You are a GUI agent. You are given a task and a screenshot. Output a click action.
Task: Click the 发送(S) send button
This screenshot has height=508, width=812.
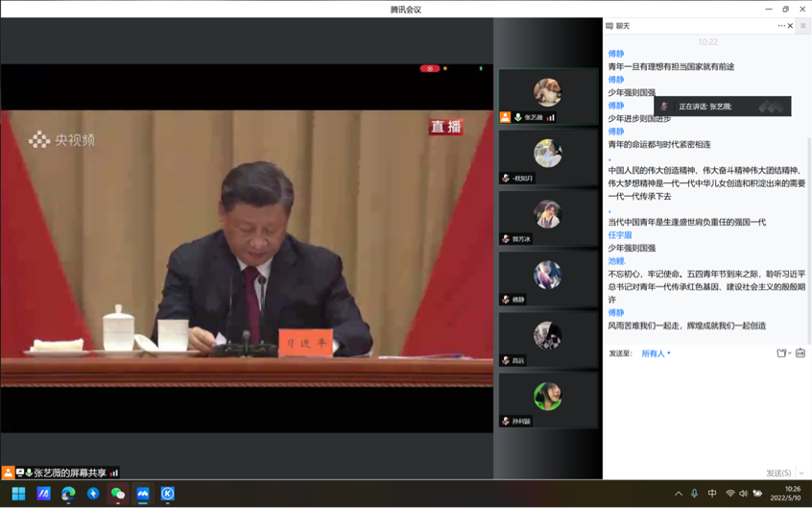tap(777, 472)
